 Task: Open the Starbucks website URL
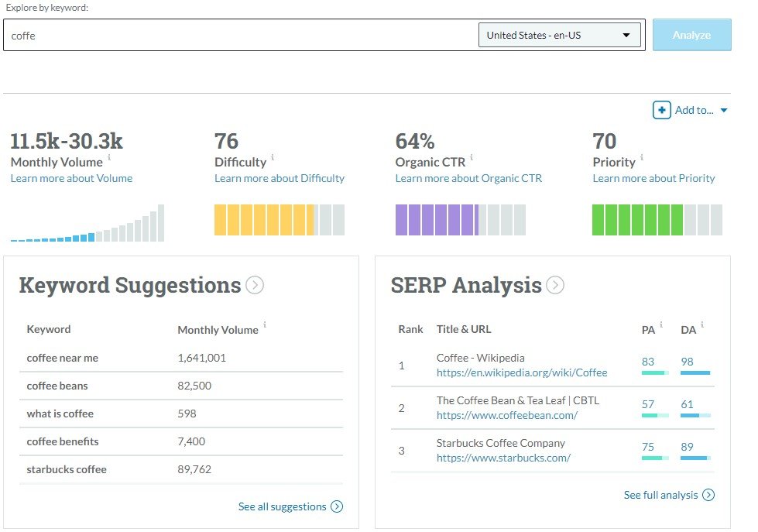coord(503,458)
